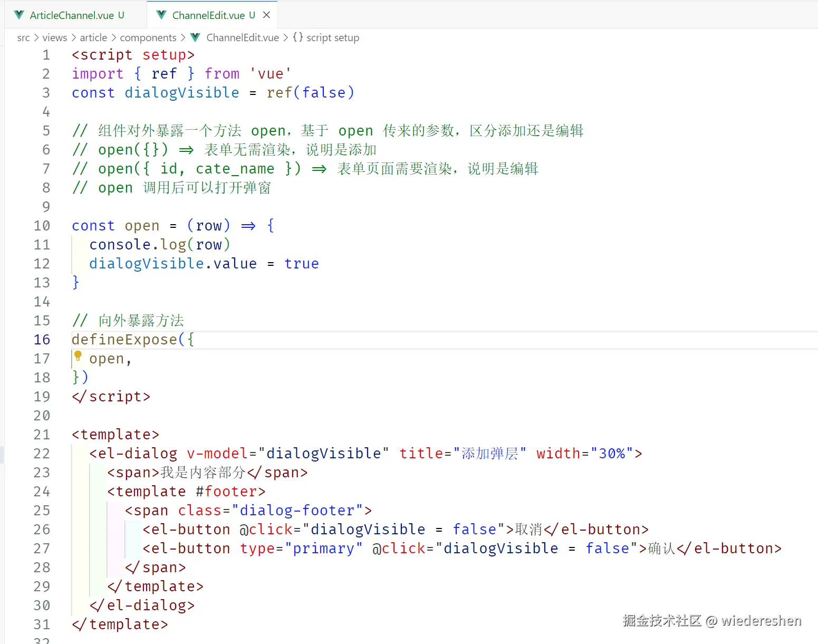Open the components breadcrumb dropdown

coord(148,37)
